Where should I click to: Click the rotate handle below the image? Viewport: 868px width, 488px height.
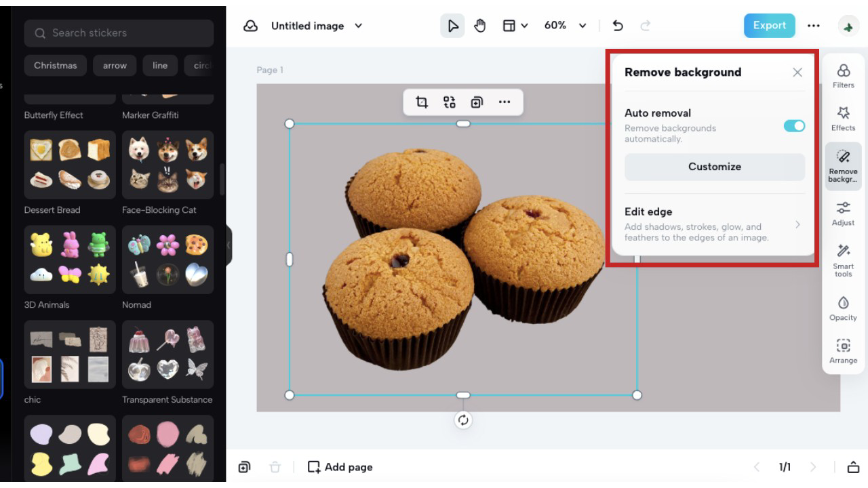pyautogui.click(x=463, y=420)
